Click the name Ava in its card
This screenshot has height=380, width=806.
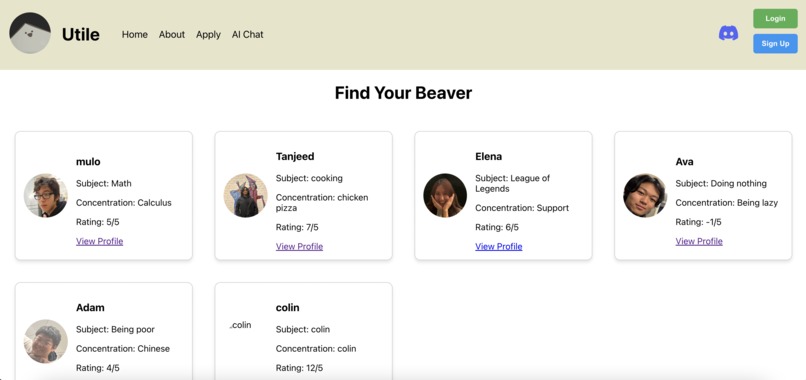coord(684,161)
